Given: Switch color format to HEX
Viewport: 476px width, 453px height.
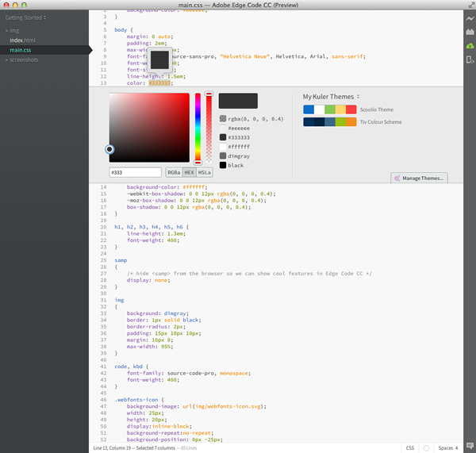Looking at the screenshot, I should click(x=189, y=172).
